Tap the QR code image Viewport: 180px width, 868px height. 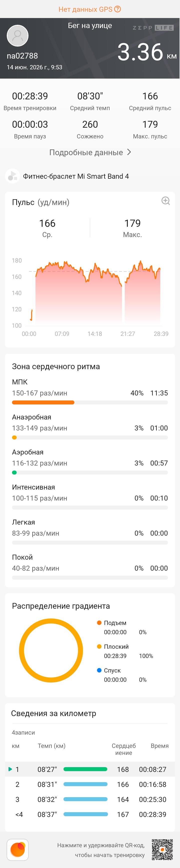pyautogui.click(x=162, y=849)
